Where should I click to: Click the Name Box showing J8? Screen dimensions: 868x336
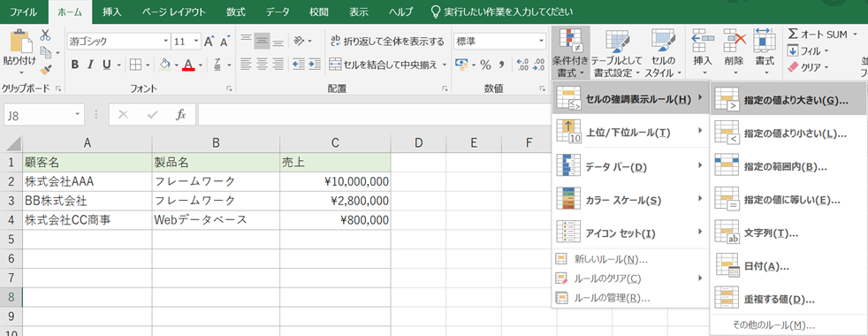pyautogui.click(x=43, y=115)
